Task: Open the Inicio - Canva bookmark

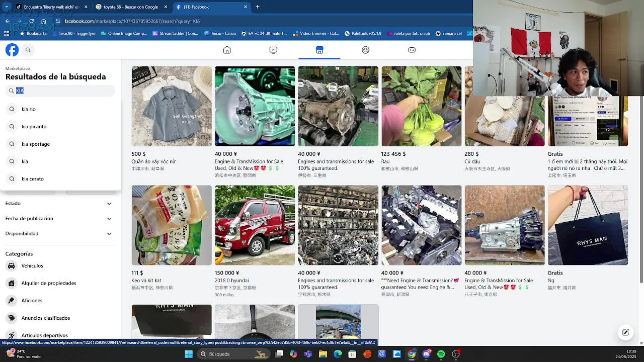Action: tap(220, 34)
